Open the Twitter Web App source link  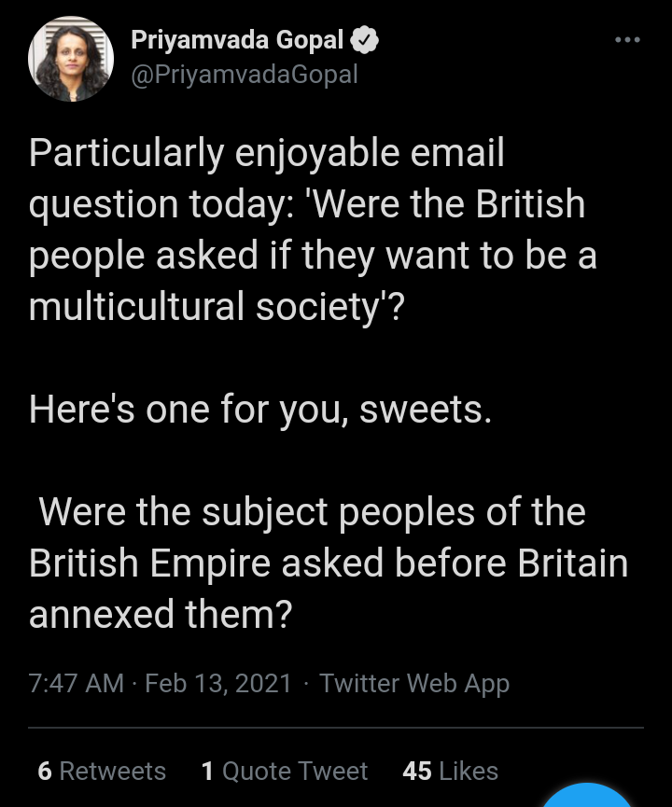(x=414, y=683)
